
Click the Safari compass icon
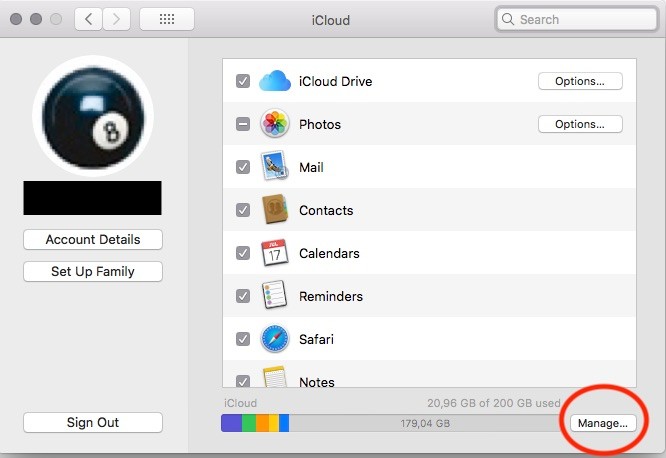tap(275, 339)
